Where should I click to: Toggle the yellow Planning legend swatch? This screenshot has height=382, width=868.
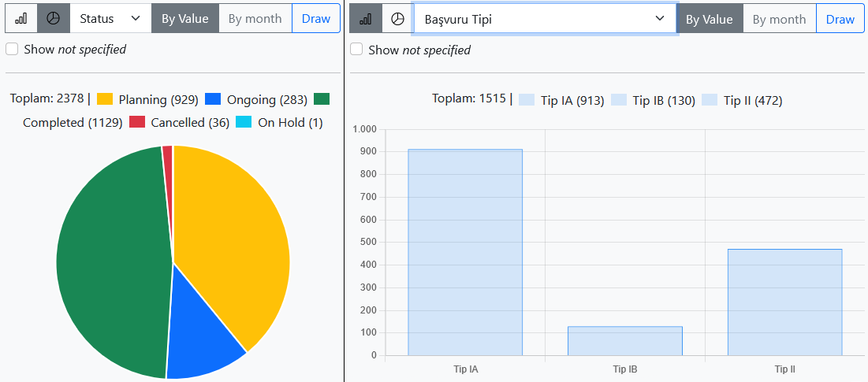(105, 99)
